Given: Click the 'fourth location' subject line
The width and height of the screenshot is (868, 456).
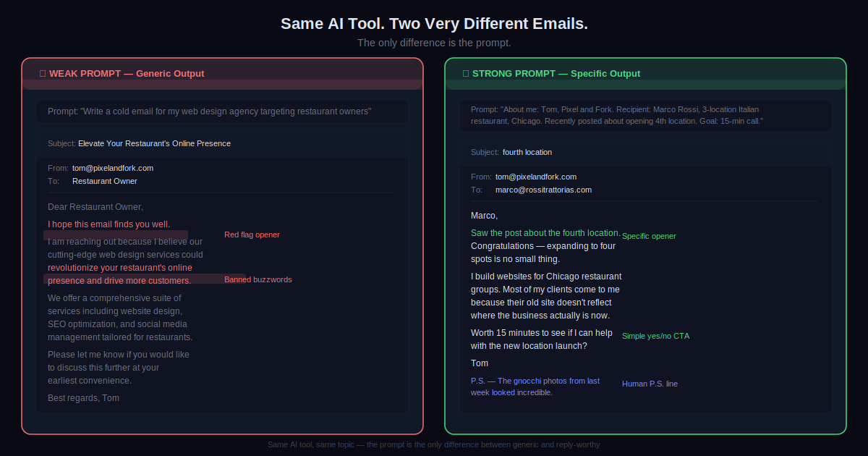Looking at the screenshot, I should [527, 152].
